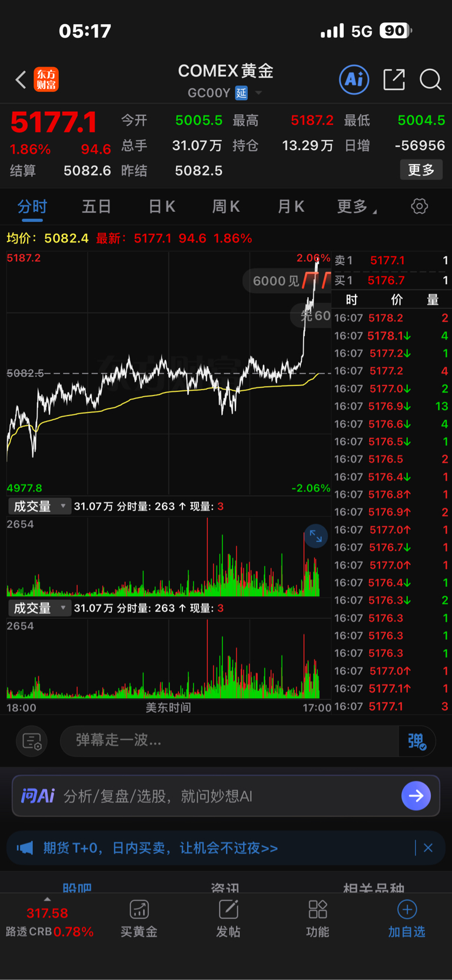Tap the 317.58 CRB index value
The height and width of the screenshot is (980, 452).
(47, 913)
